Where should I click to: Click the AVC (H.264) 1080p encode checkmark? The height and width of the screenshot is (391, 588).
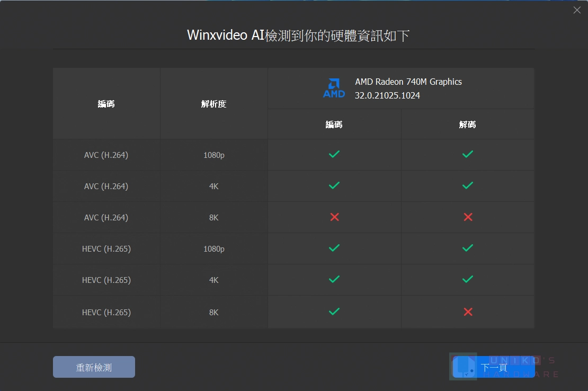tap(334, 154)
